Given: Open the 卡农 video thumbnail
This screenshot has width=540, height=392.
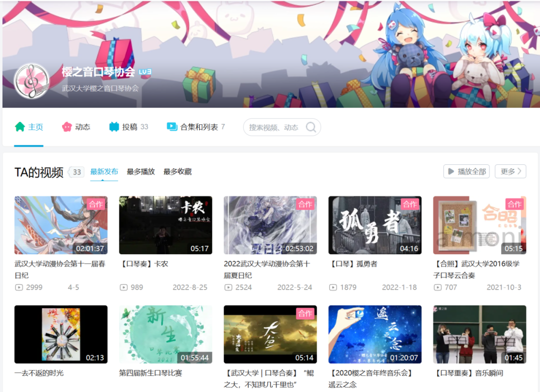Looking at the screenshot, I should [165, 225].
